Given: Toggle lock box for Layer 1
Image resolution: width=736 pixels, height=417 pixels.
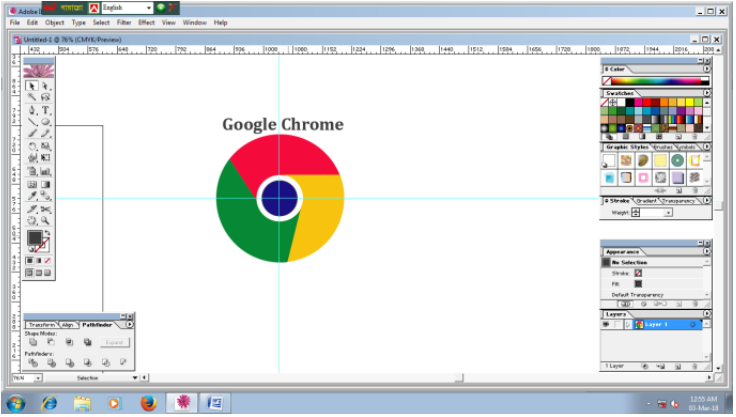Looking at the screenshot, I should click(617, 324).
